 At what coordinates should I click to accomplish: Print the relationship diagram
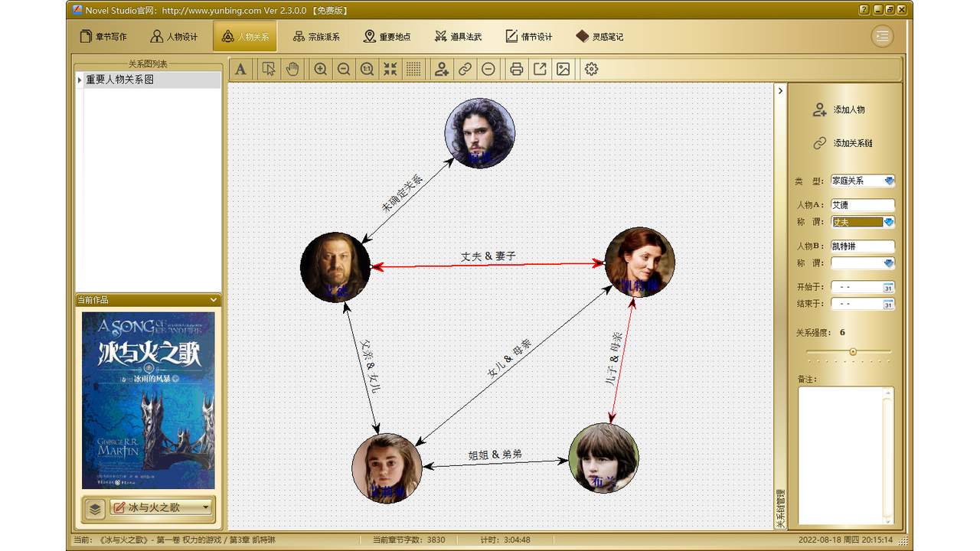point(517,69)
